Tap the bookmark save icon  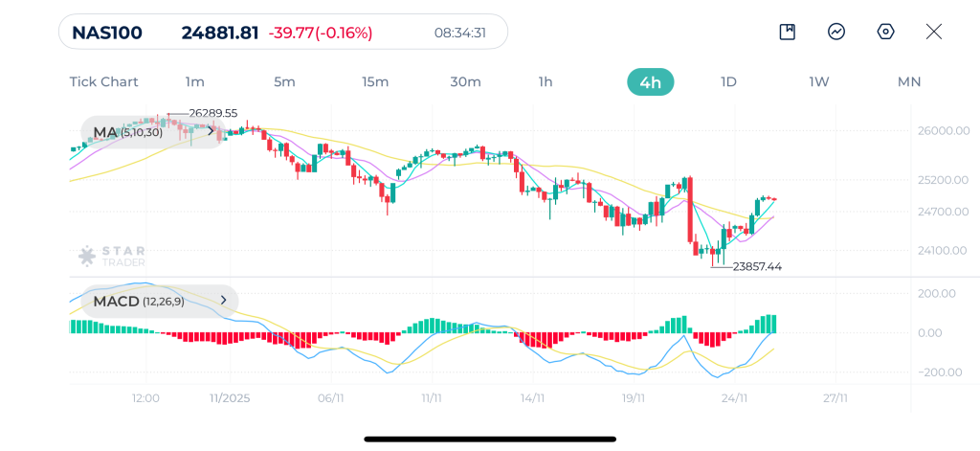pos(788,32)
